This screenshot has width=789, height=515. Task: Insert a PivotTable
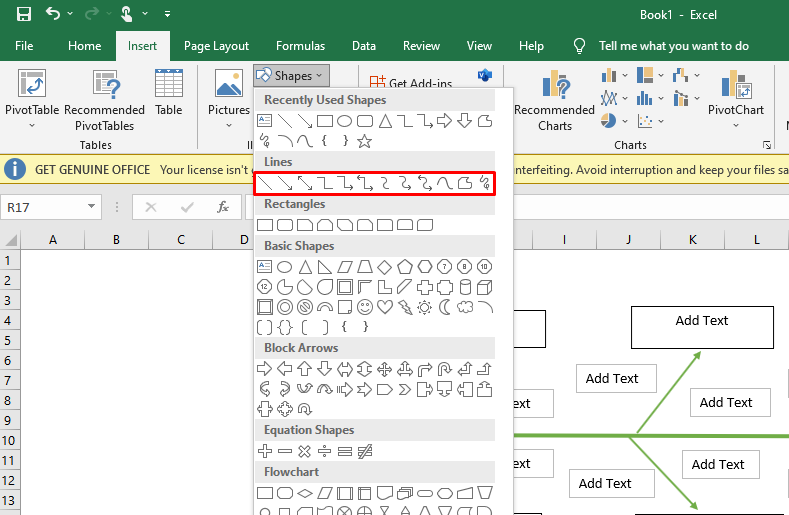(32, 100)
